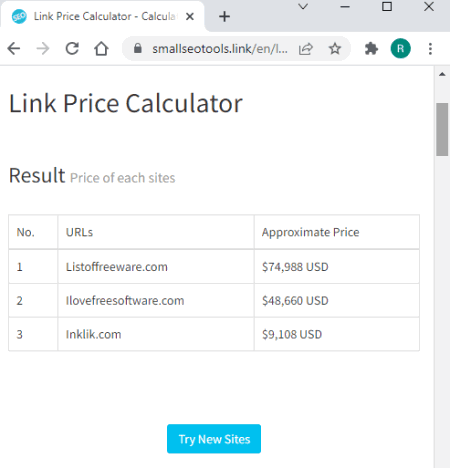Expand the tab search chevron
The width and height of the screenshot is (450, 468).
(303, 7)
